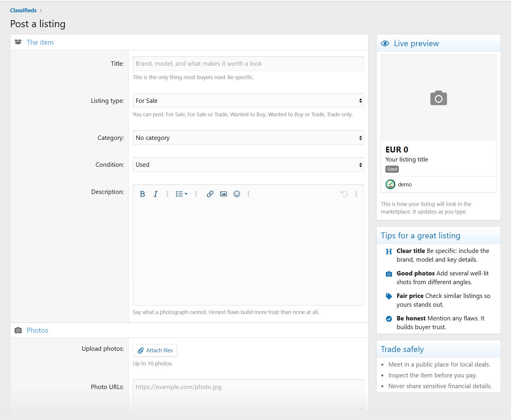511x420 pixels.
Task: Click the Attach files button
Action: (x=155, y=350)
